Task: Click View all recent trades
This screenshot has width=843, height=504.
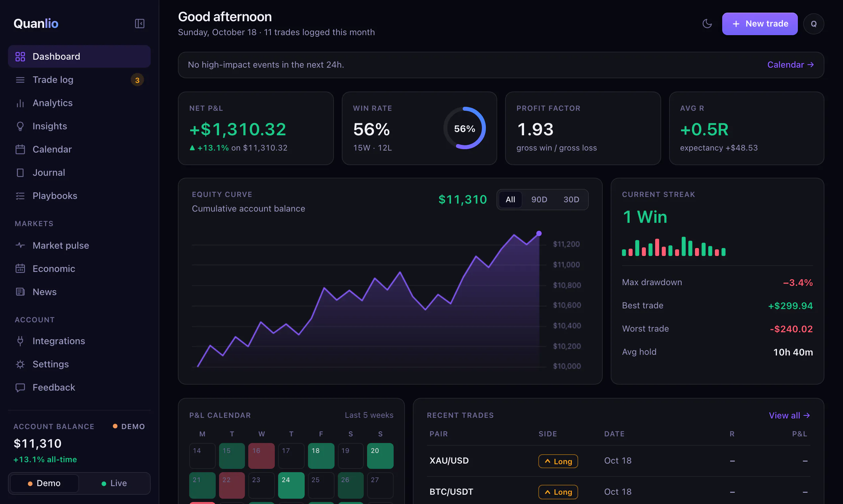Action: pyautogui.click(x=789, y=415)
